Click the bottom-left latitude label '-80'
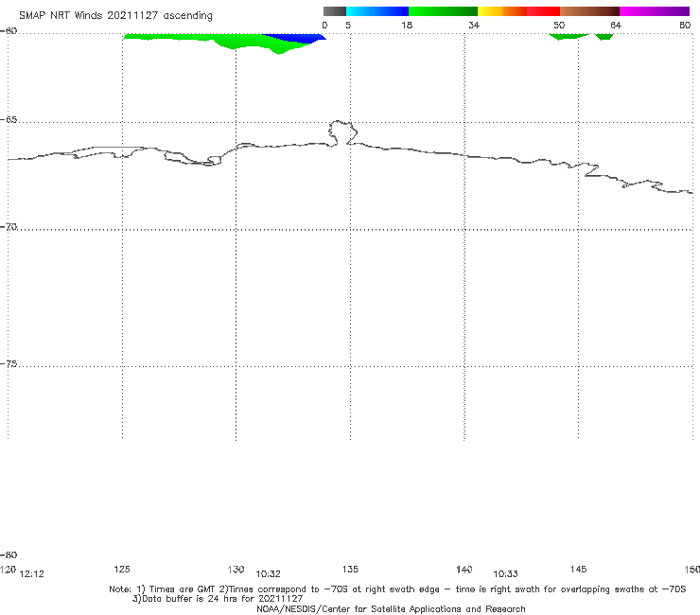700x615 pixels. pyautogui.click(x=9, y=554)
